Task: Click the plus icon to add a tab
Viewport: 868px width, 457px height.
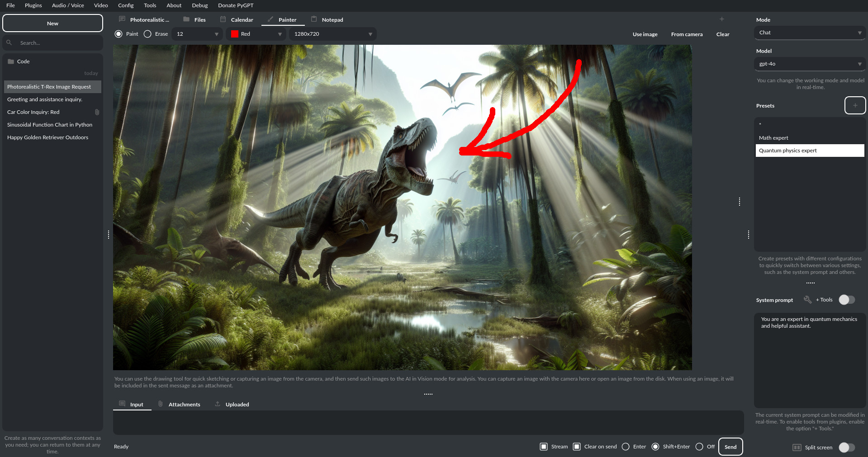Action: [721, 19]
